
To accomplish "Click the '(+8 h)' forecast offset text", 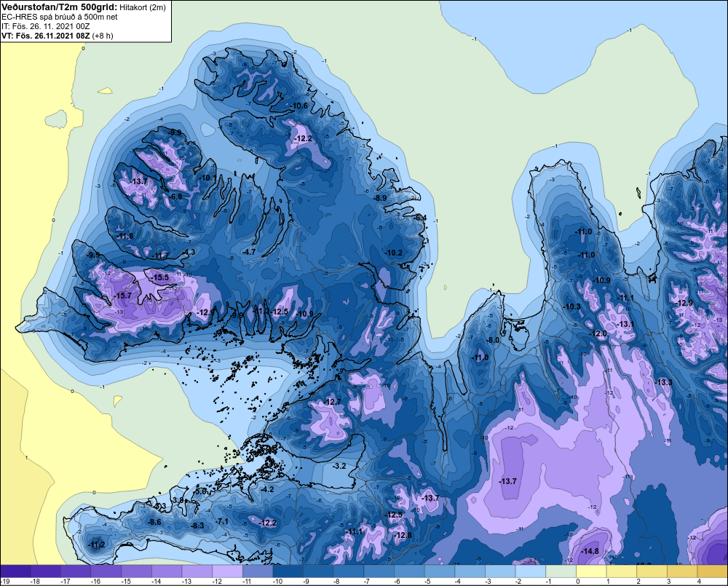I will (103, 35).
